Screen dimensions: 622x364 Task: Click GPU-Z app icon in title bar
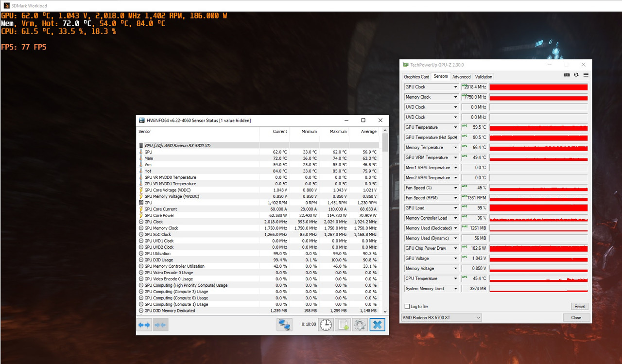point(406,65)
